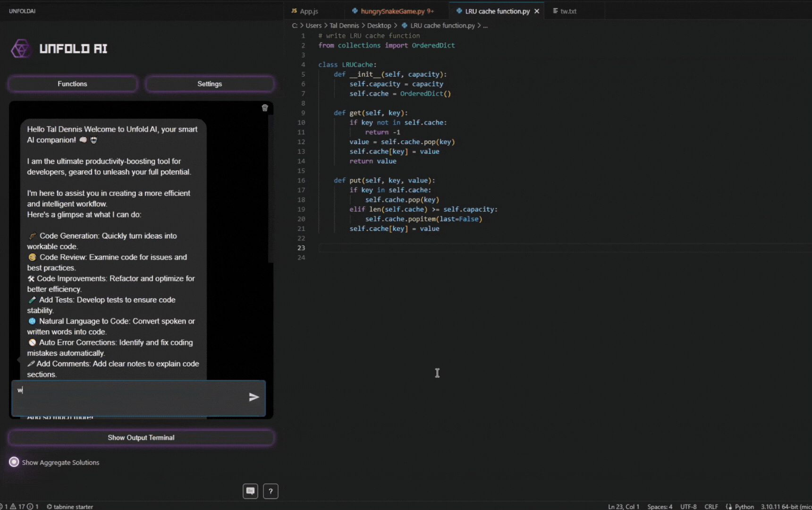Open the feedback chat bubble icon
This screenshot has height=510, width=812.
[x=250, y=491]
